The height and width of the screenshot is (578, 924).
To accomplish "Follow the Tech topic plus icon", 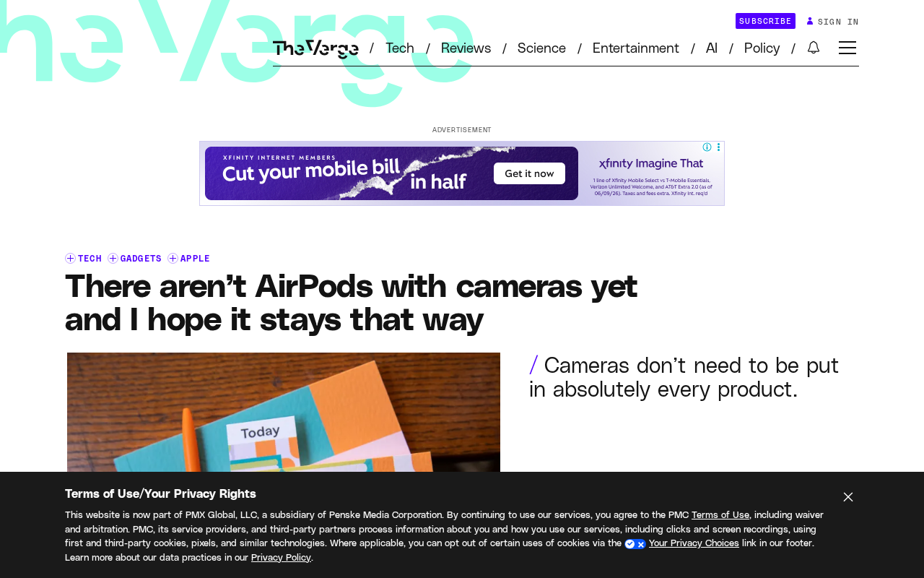I will pyautogui.click(x=70, y=259).
